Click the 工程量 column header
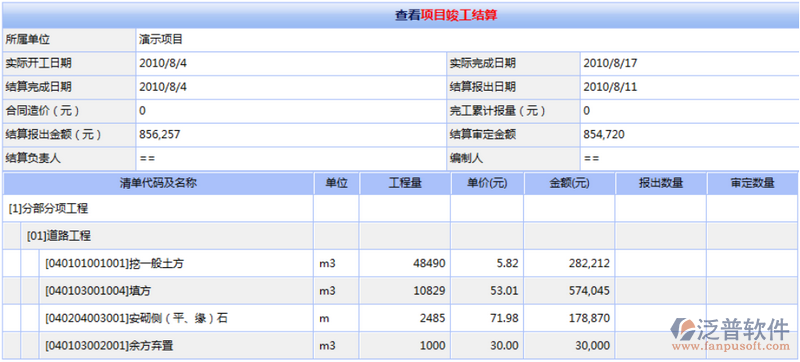Screen dimensions: 800x362 (405, 184)
